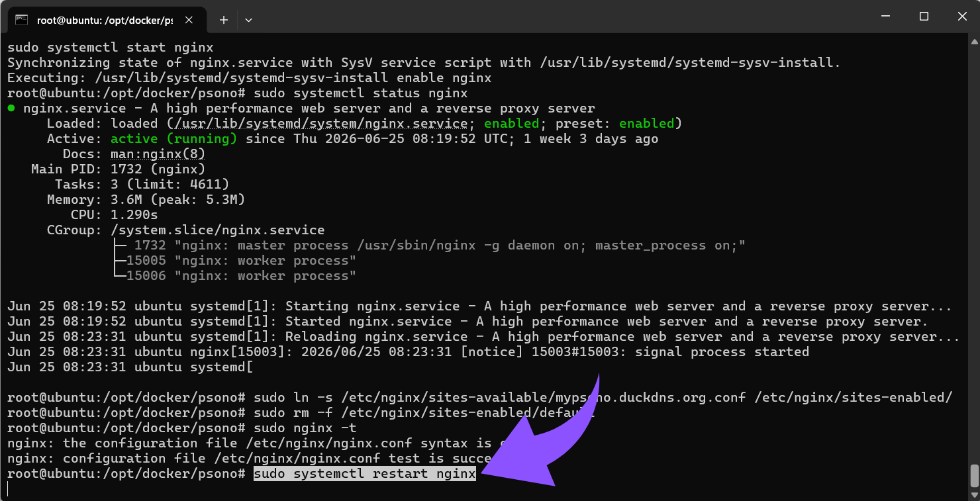Click the 'CGroup: /system.slice/nginx.service' line
Viewport: 980px width, 501px height.
[x=186, y=230]
